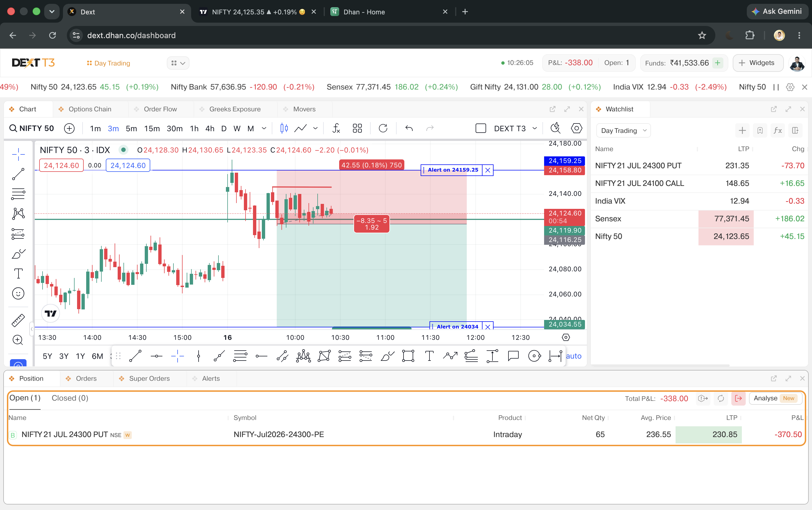812x510 pixels.
Task: Select the crosshair cursor tool in left sidebar
Action: pyautogui.click(x=18, y=154)
